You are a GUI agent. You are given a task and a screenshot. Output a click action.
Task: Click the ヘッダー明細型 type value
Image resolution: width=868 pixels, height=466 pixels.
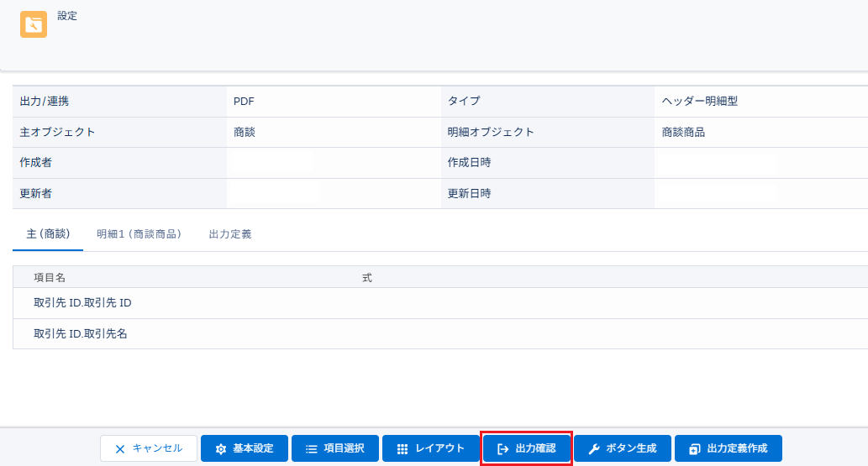[x=700, y=102]
